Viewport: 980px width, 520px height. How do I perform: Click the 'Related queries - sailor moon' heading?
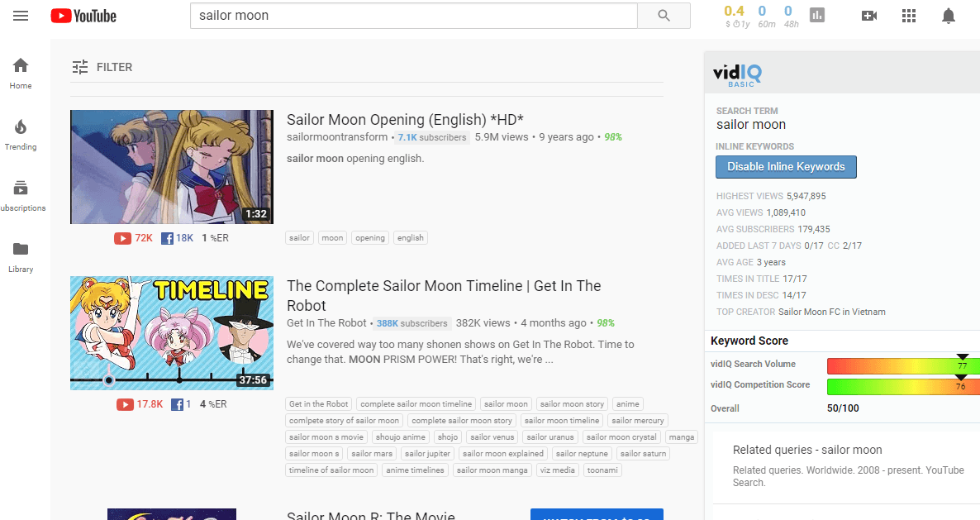coord(807,450)
